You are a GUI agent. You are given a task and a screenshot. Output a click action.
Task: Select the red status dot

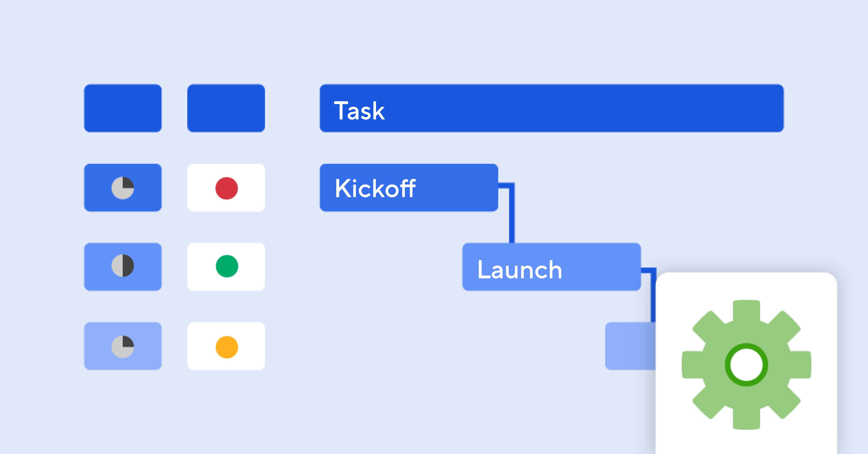click(x=226, y=188)
